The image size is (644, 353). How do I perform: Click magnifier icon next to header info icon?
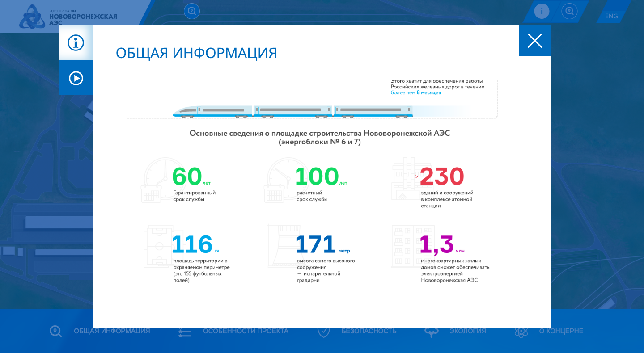coord(569,11)
